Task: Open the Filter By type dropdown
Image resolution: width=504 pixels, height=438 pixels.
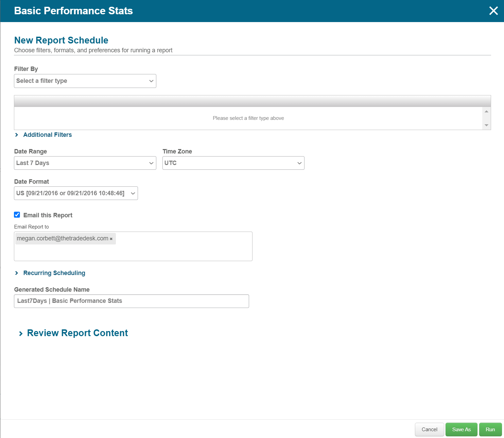Action: point(85,81)
